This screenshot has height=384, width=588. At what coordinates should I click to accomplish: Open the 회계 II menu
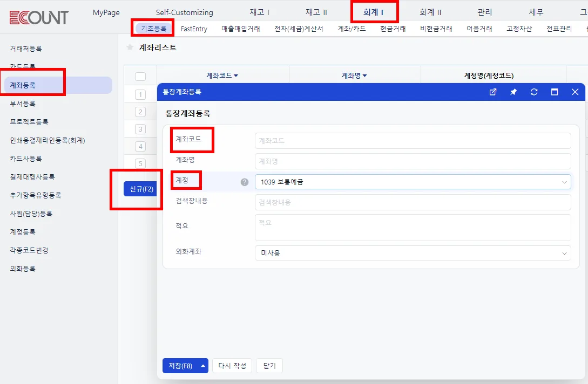430,12
